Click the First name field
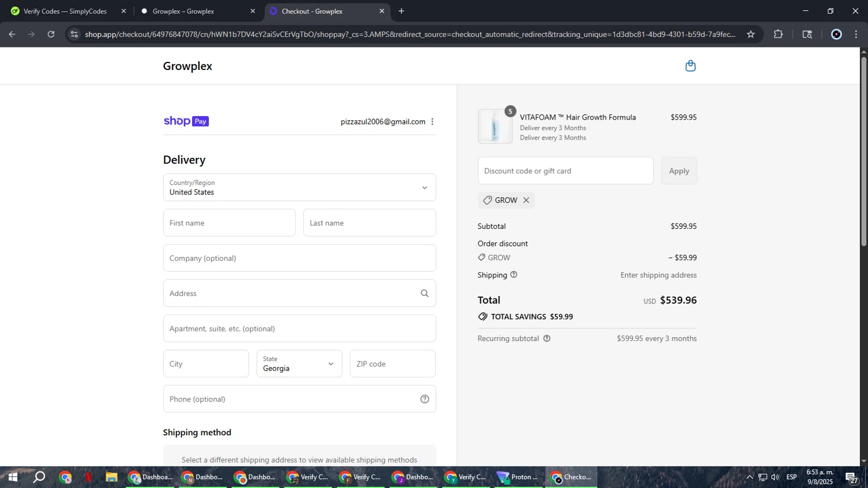The image size is (868, 488). (229, 223)
